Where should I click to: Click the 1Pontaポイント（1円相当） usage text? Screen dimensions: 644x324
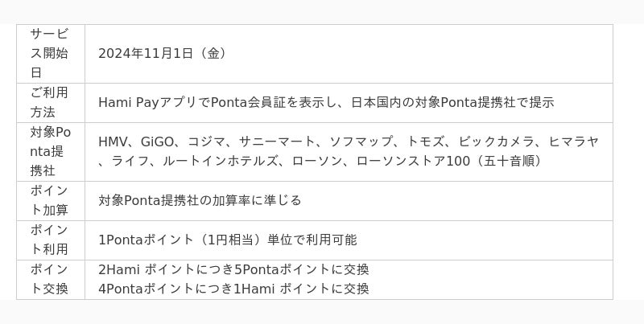pyautogui.click(x=227, y=240)
